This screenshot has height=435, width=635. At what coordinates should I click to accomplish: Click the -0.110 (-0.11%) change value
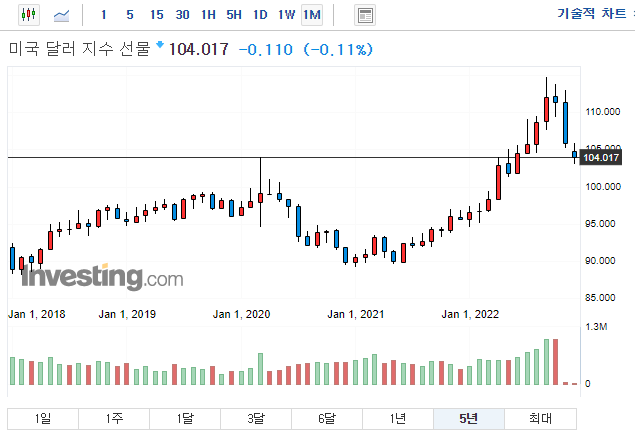(x=306, y=50)
